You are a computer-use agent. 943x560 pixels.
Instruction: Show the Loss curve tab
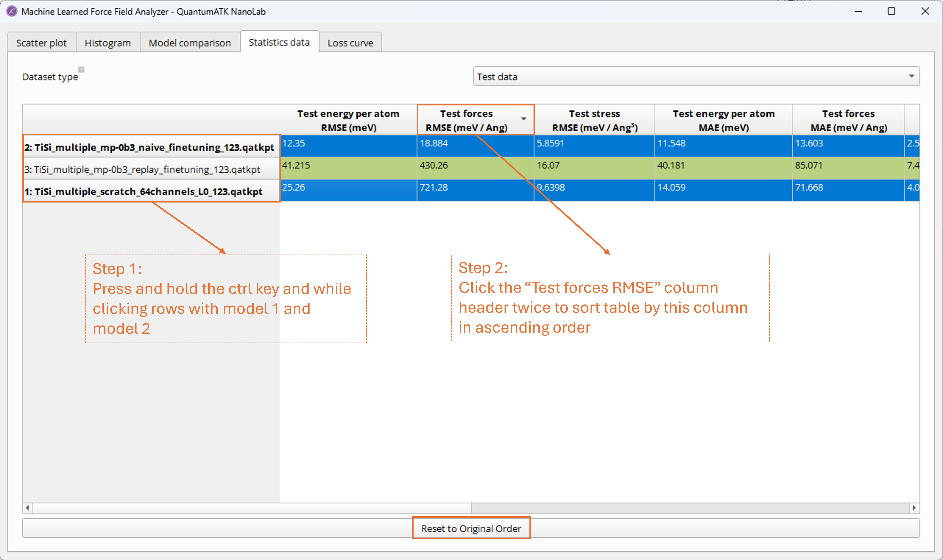(350, 43)
